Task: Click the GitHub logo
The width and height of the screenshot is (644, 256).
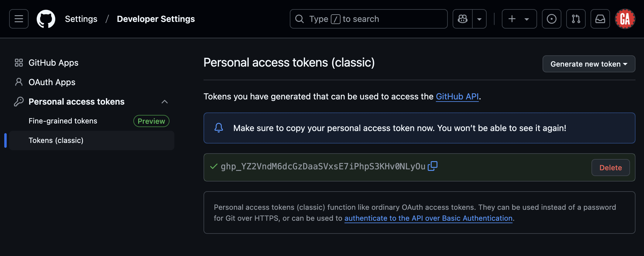Action: click(x=46, y=19)
